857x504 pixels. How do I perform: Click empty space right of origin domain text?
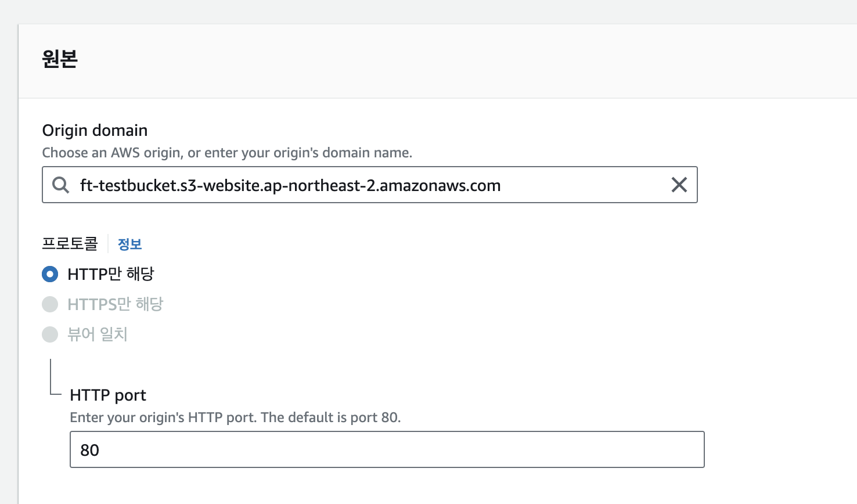pos(584,185)
